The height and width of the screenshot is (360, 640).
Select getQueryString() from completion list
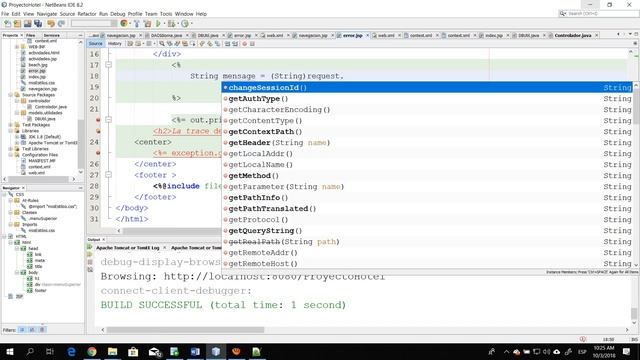pos(427,231)
